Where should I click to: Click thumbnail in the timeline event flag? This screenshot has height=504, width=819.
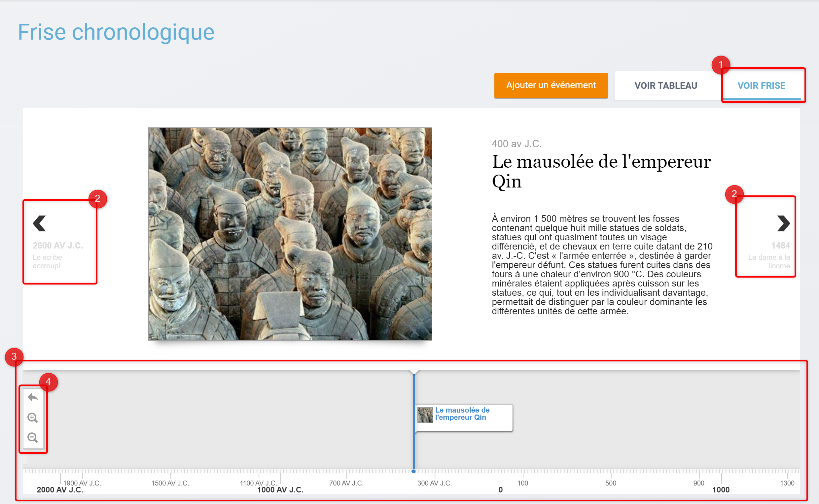[425, 415]
